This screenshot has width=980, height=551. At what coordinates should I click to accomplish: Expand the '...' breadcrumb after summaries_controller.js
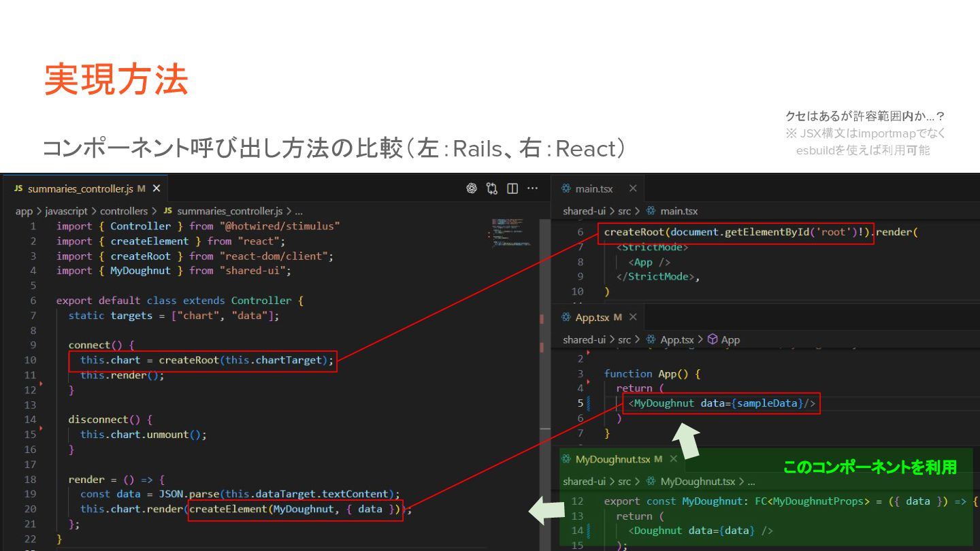[299, 211]
